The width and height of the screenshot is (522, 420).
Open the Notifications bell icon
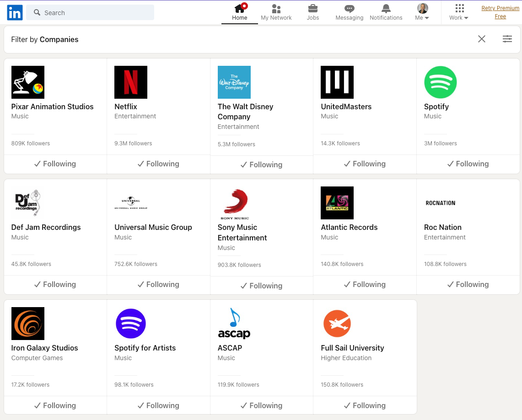tap(386, 9)
